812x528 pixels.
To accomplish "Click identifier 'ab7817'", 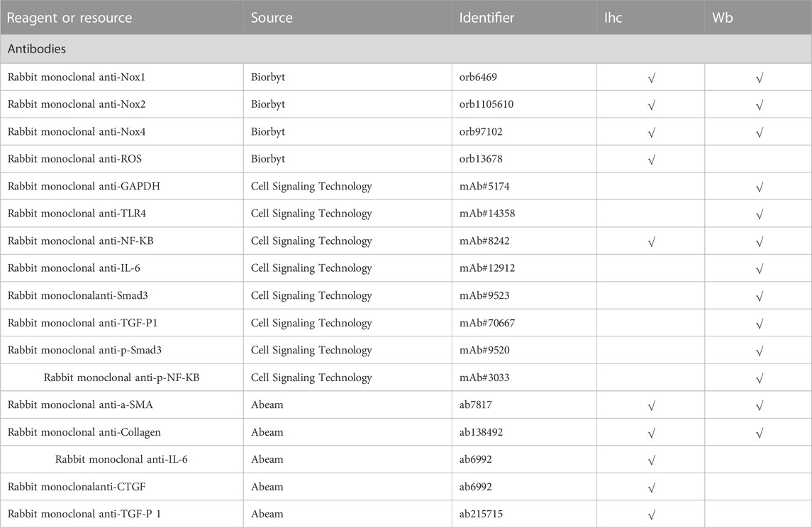I will tap(475, 405).
